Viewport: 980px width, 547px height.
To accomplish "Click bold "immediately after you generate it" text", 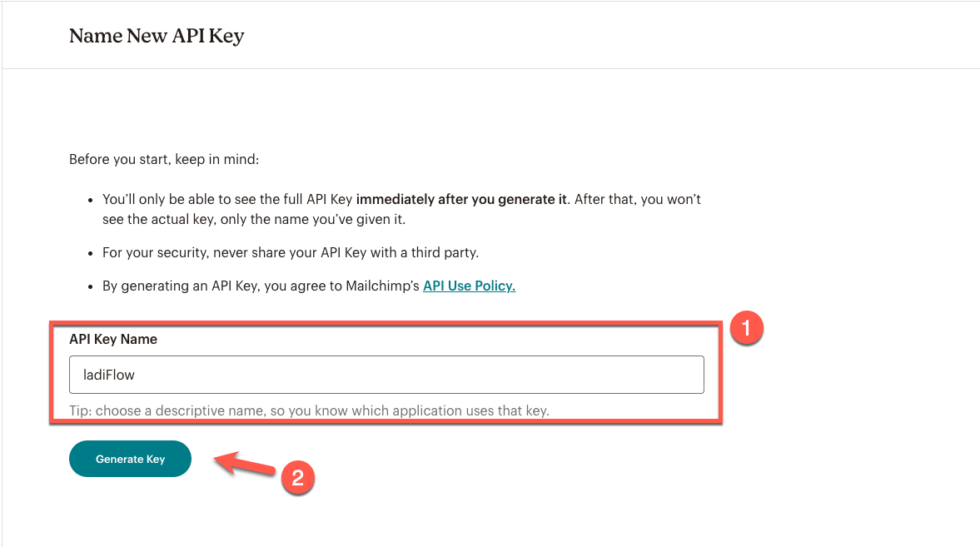I will (461, 200).
